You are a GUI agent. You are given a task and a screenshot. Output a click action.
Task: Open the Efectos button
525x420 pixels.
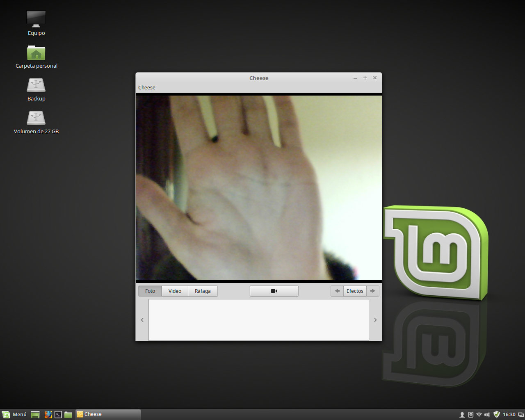tap(355, 291)
